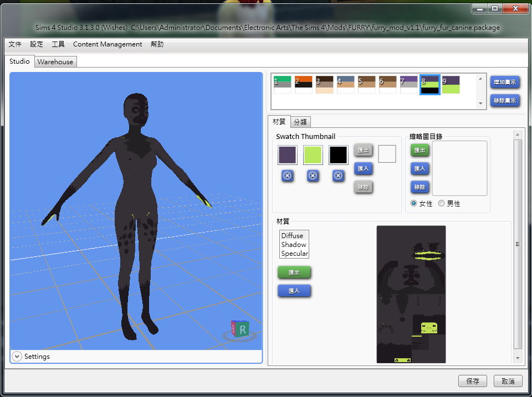Switch to the 材質 tab
Screen dimensions: 532x397
pyautogui.click(x=279, y=121)
